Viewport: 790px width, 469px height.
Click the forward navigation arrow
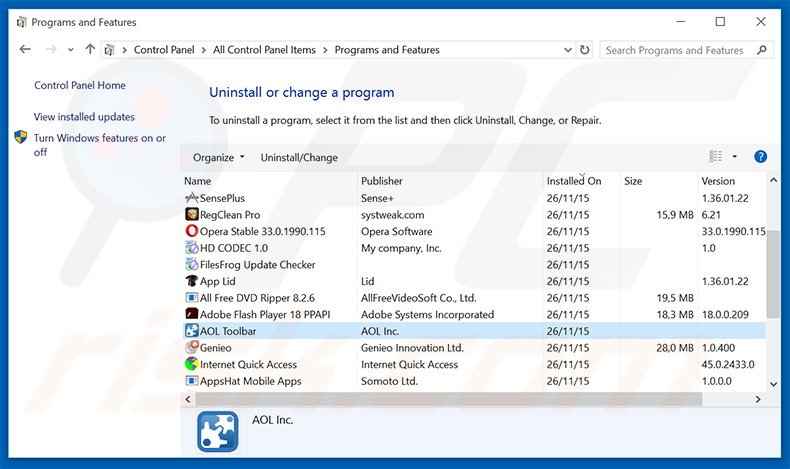pyautogui.click(x=51, y=49)
